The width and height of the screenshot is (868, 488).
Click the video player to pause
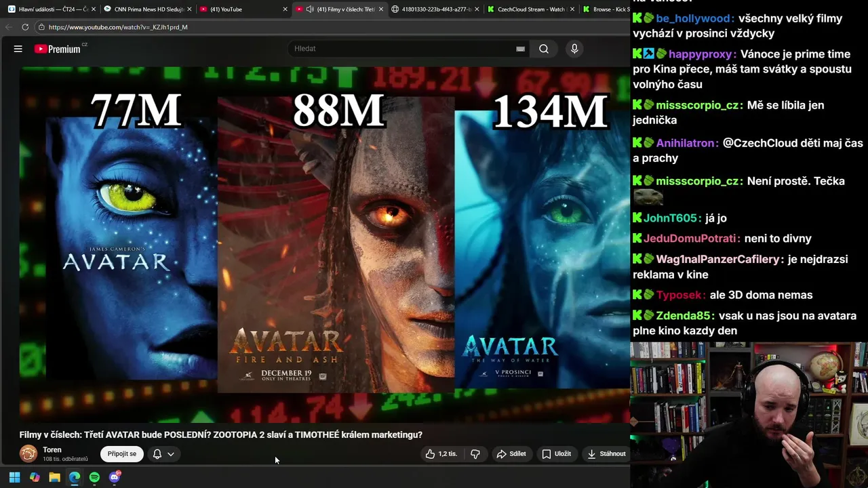(x=325, y=244)
